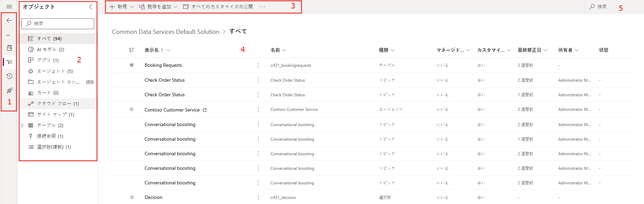Screen dimensions: 644x204
Task: Select クラウド フロー (1) in the tree
Action: (x=58, y=104)
